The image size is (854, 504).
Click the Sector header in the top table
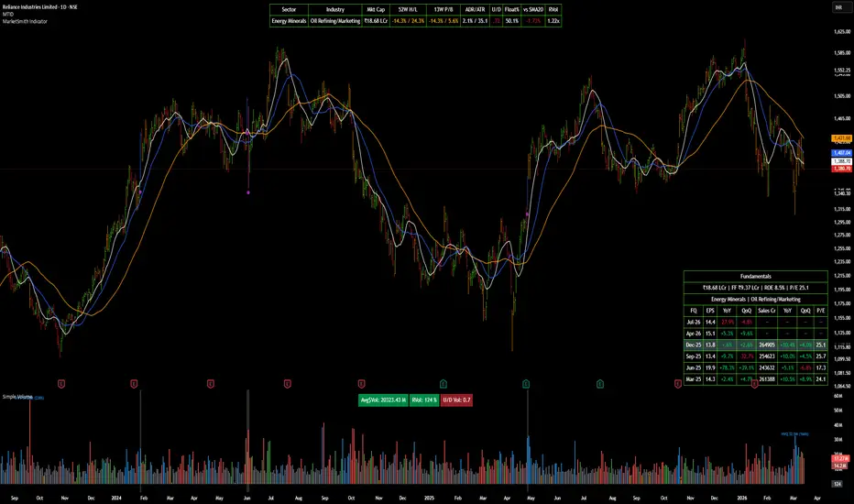pos(289,10)
